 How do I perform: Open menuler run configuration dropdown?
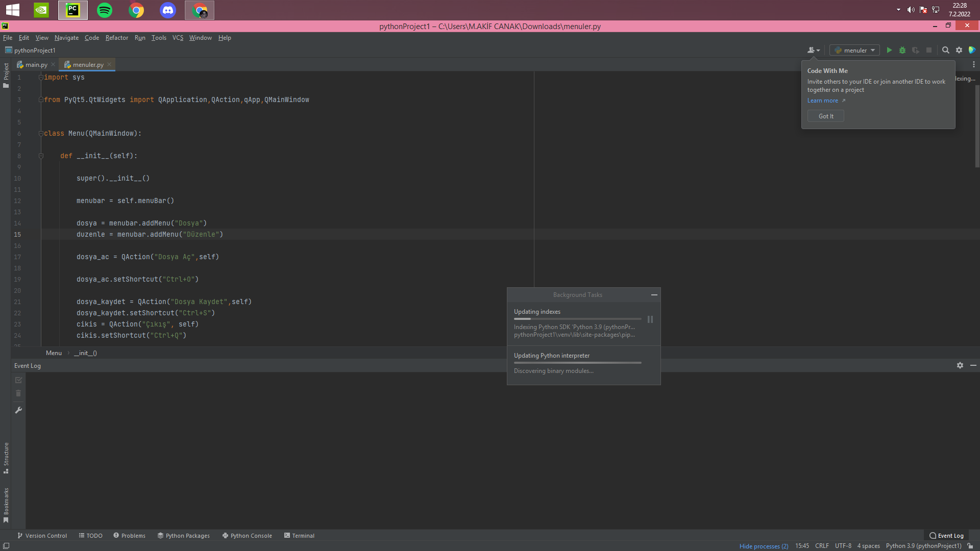[855, 50]
